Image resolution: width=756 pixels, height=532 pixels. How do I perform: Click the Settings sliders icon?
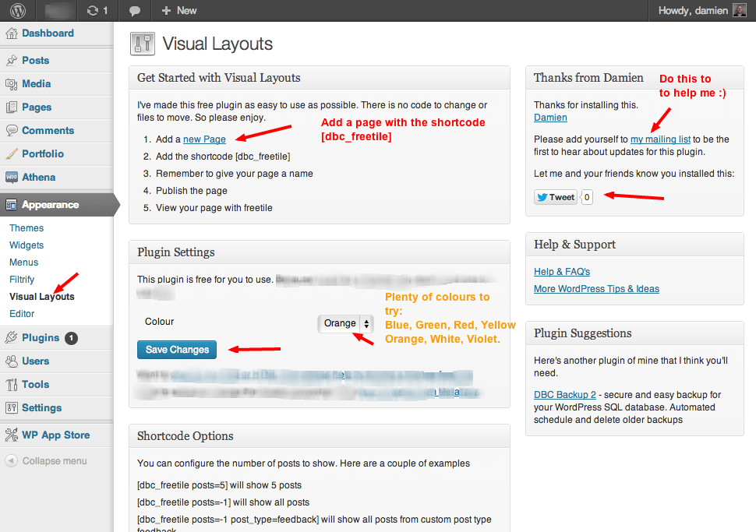click(12, 407)
